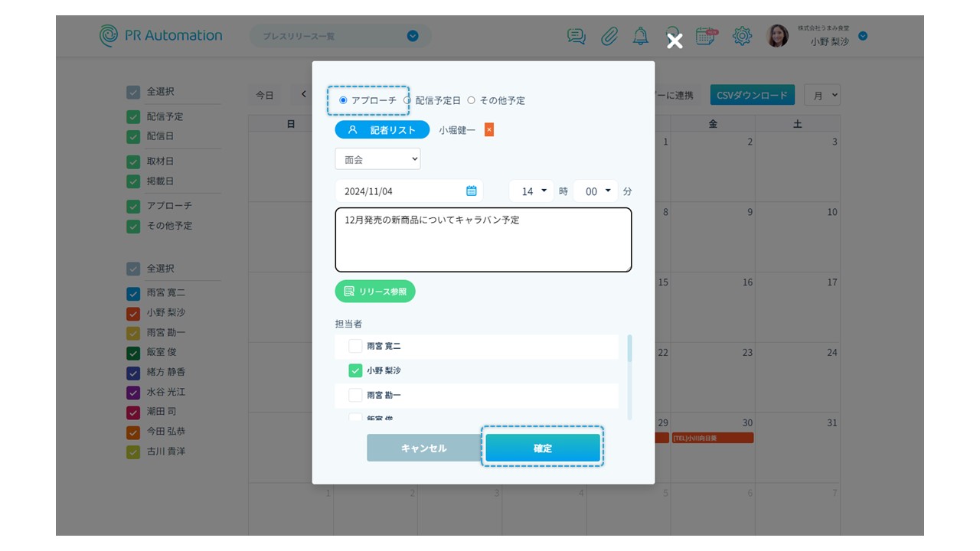This screenshot has height=551, width=980.
Task: Uncheck 小野 梨沙 assignee checkbox in dialog
Action: [x=355, y=370]
